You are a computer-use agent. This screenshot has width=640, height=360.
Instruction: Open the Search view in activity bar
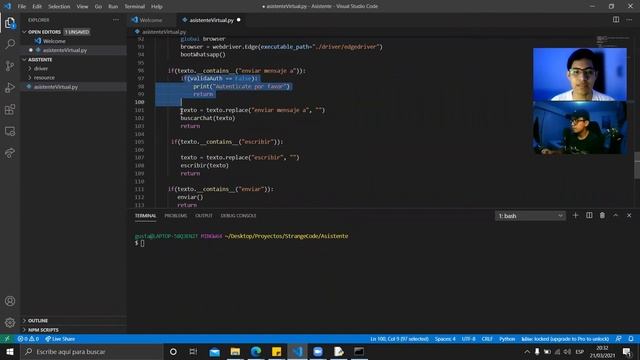(10, 44)
